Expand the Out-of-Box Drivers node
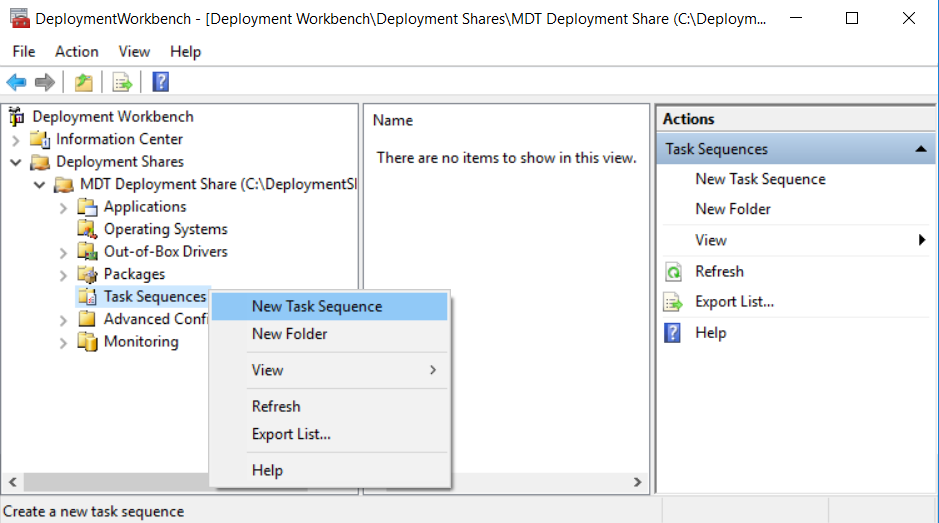The width and height of the screenshot is (939, 523). [63, 253]
